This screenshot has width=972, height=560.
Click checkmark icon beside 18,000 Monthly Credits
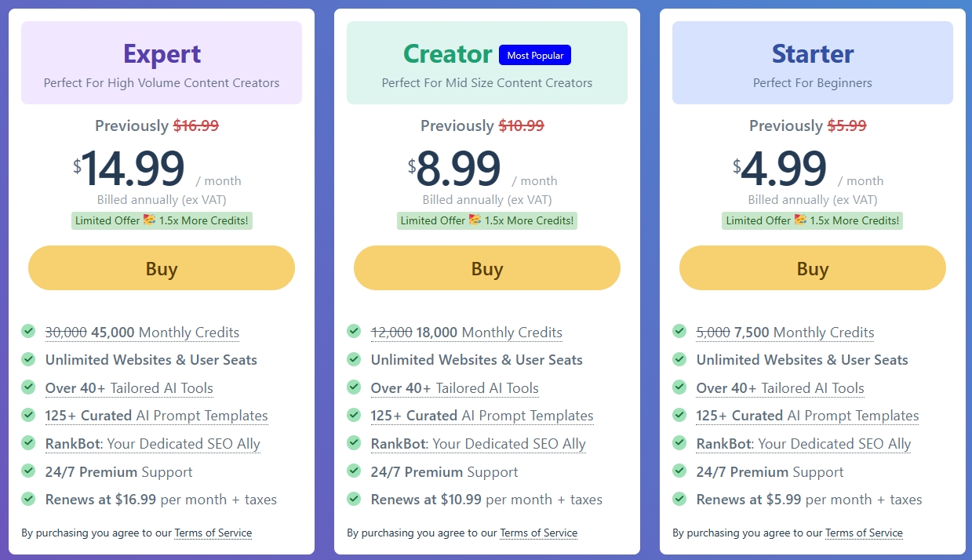[354, 332]
